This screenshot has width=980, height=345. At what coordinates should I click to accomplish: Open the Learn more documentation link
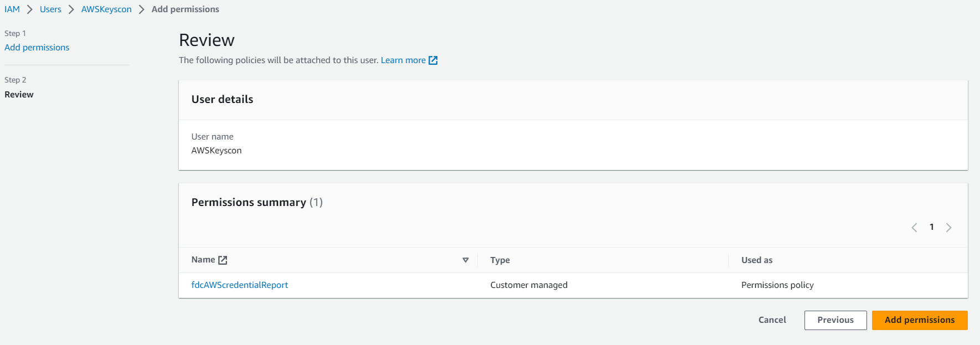(x=403, y=60)
